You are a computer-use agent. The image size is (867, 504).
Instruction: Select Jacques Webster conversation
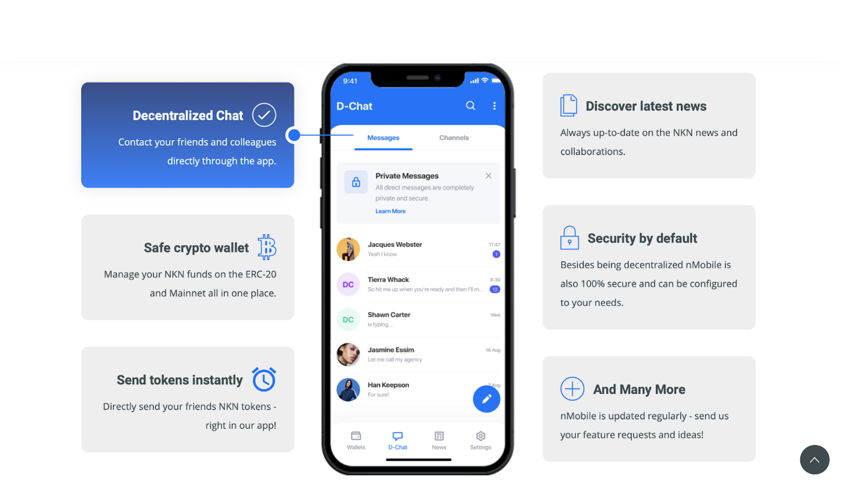click(418, 248)
